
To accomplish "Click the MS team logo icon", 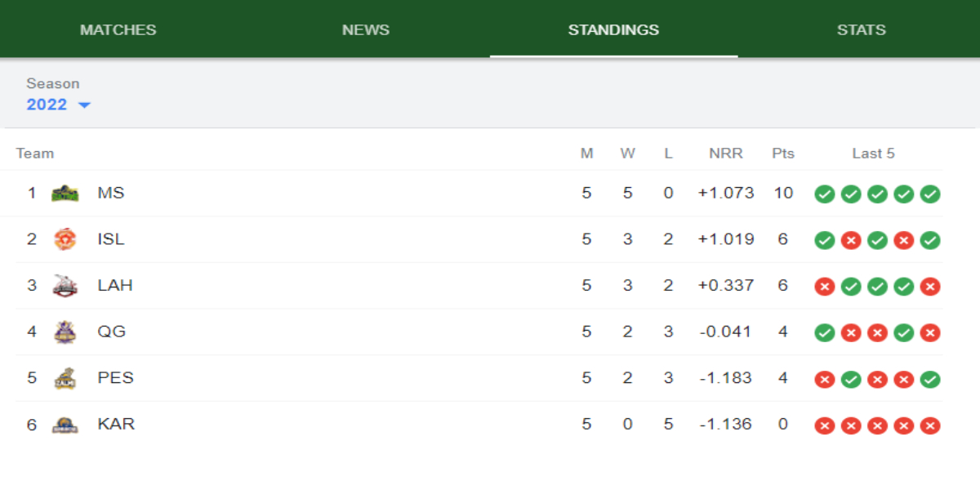I will point(65,194).
